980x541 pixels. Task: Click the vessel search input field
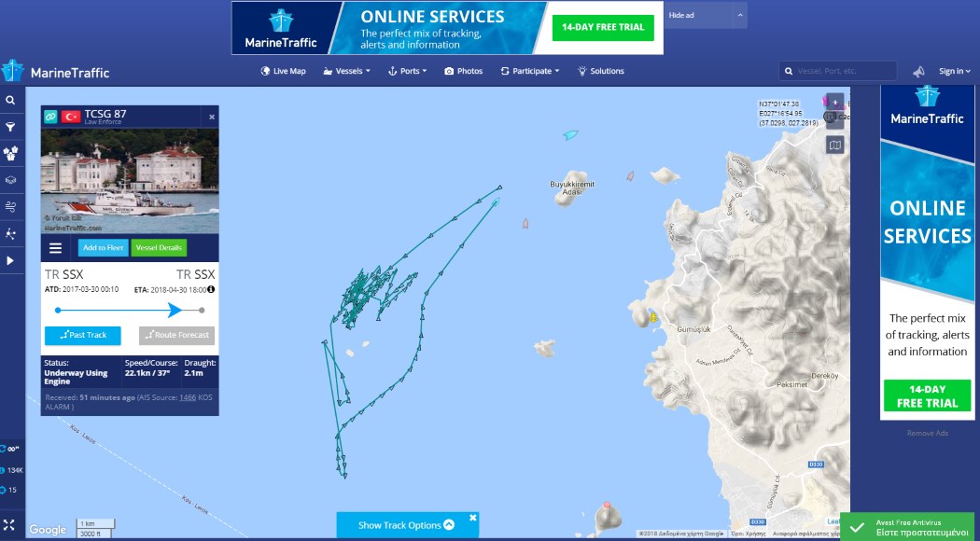point(837,71)
